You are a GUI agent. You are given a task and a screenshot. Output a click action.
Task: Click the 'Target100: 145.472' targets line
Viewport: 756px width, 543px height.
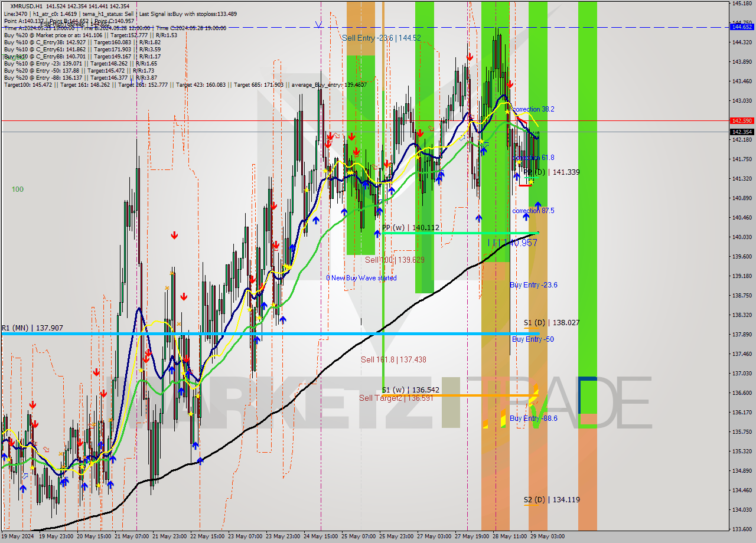[185, 84]
